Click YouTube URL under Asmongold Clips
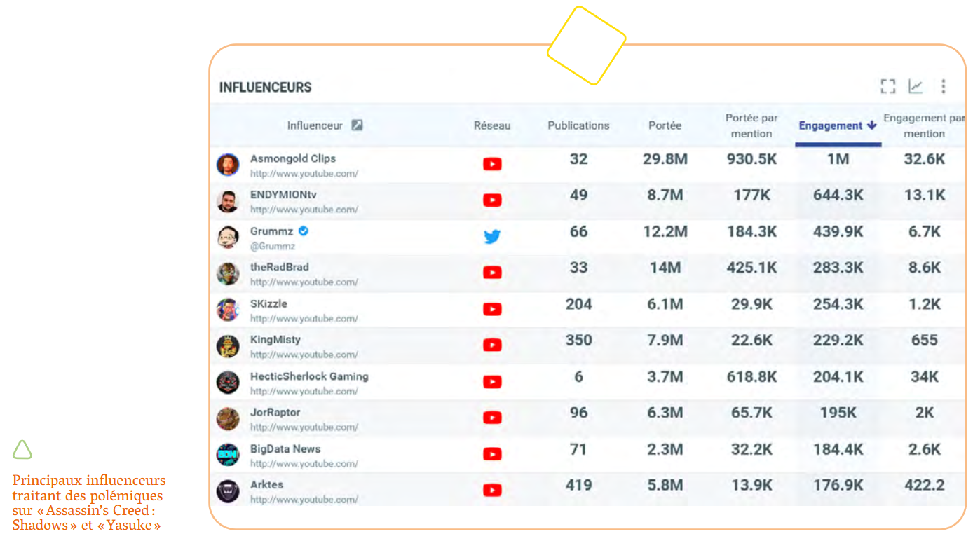This screenshot has height=541, width=980. coord(304,173)
